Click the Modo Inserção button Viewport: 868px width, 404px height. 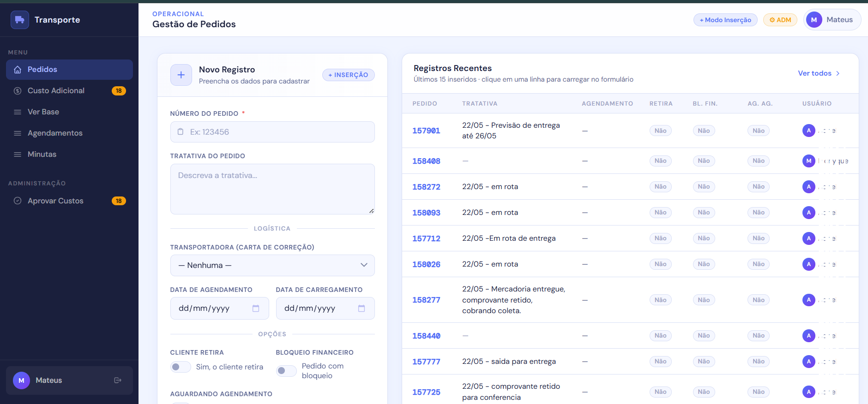tap(725, 20)
